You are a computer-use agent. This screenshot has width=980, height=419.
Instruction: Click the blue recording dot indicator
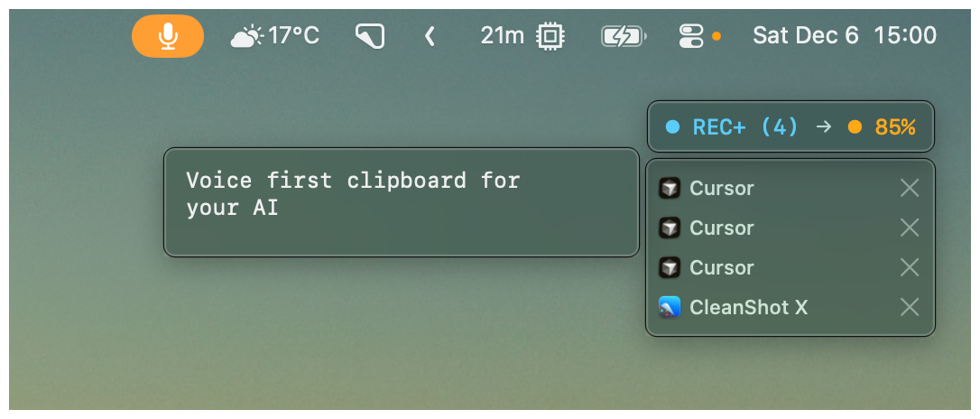click(672, 127)
